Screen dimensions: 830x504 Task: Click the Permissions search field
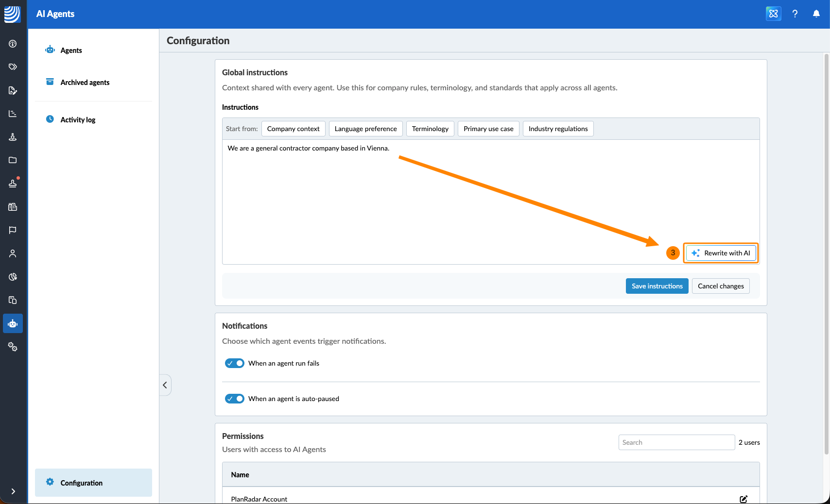[x=676, y=442]
